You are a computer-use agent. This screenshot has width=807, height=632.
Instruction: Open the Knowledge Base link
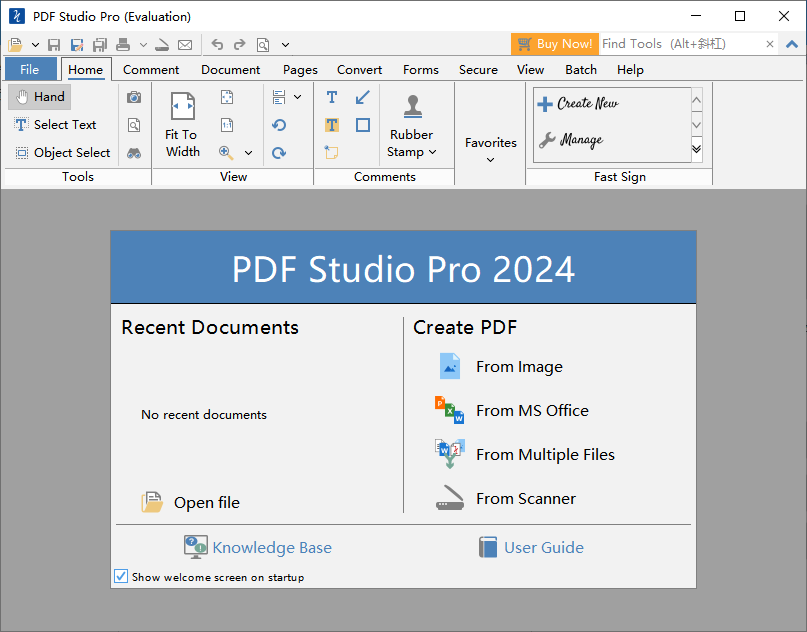coord(258,547)
